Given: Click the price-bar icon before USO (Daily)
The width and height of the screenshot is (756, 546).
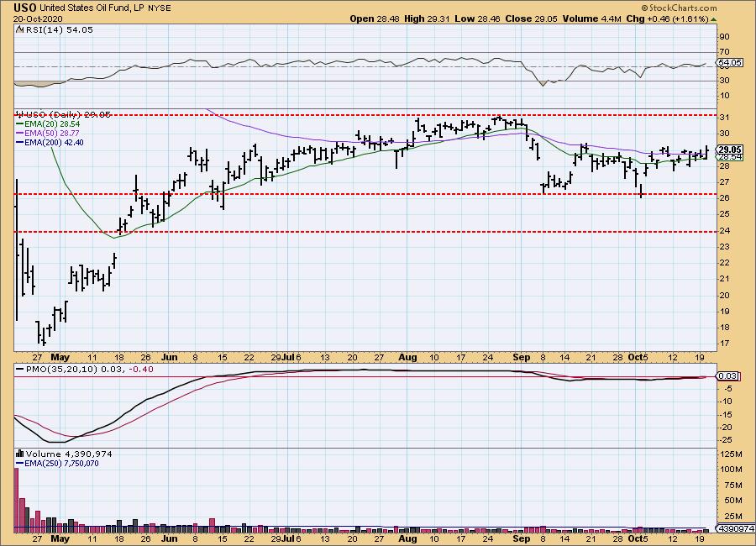Looking at the screenshot, I should click(x=20, y=115).
